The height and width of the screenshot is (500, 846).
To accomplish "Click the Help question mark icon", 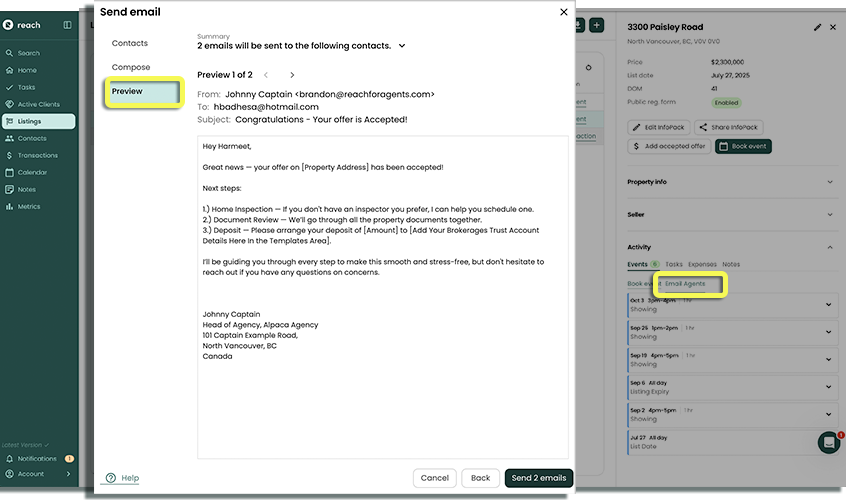I will point(111,478).
